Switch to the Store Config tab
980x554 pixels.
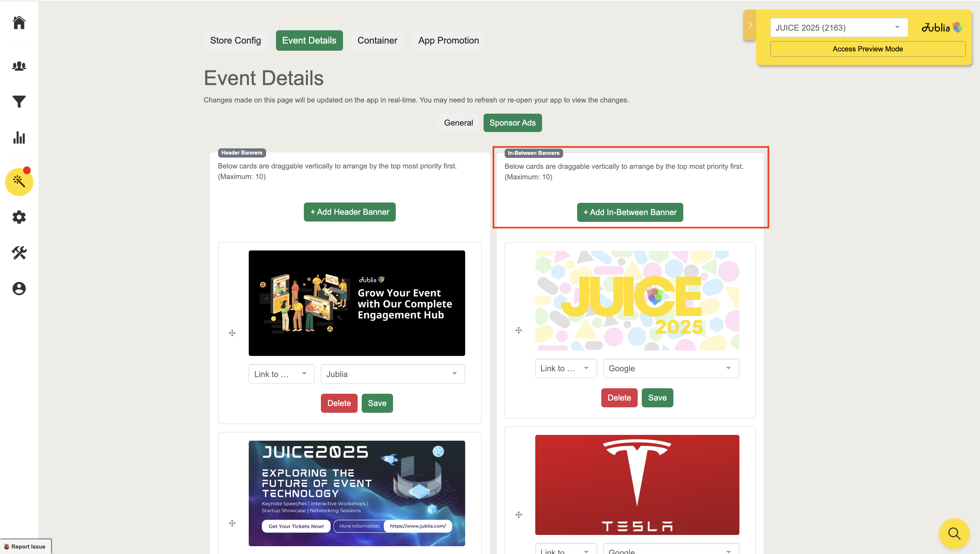click(235, 40)
